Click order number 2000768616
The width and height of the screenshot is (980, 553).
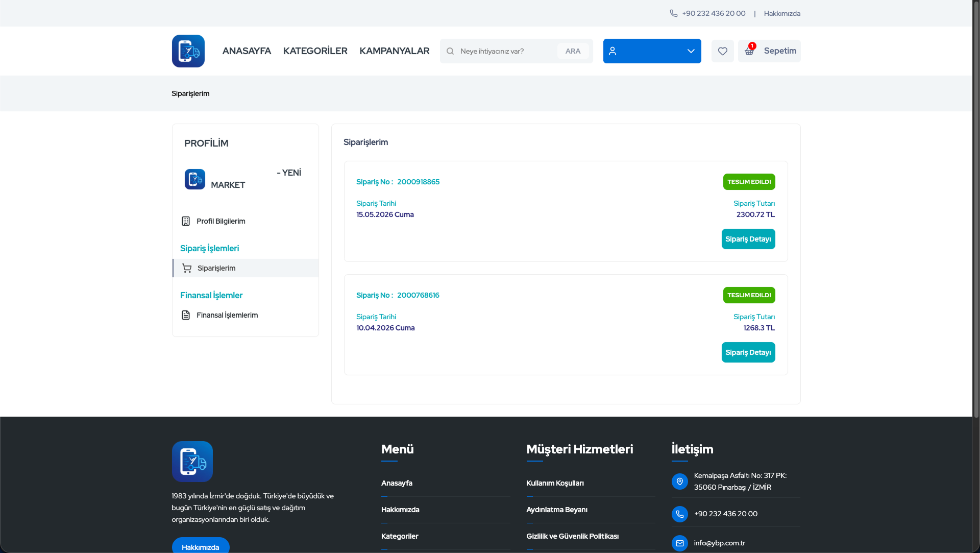pos(418,295)
